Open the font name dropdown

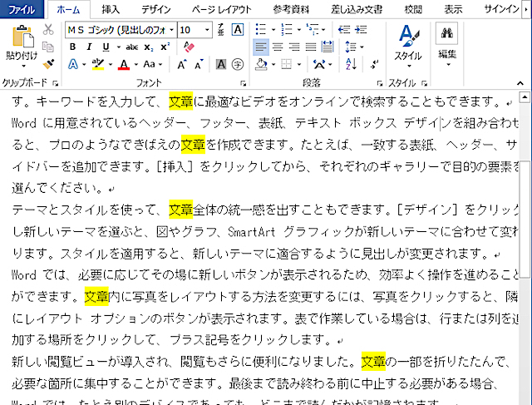pyautogui.click(x=170, y=30)
